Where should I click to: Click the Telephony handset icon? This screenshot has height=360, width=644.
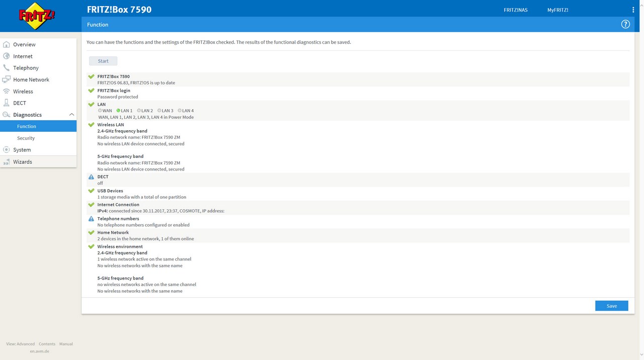(7, 68)
